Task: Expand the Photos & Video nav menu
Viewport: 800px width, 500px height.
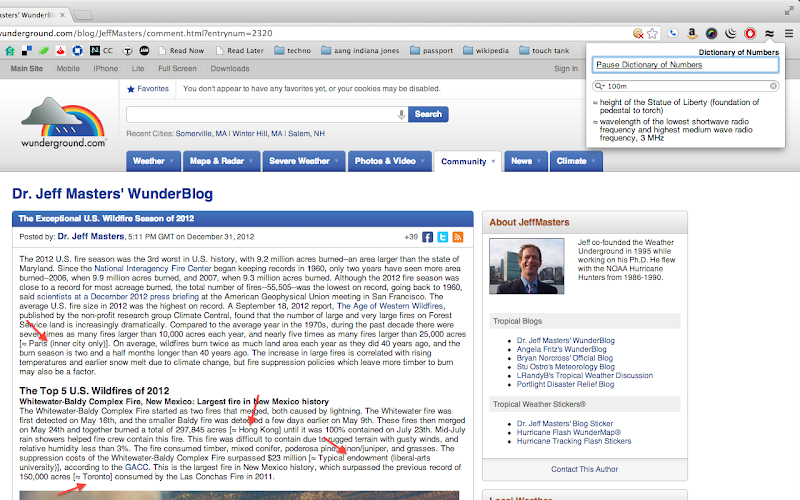Action: [x=389, y=161]
